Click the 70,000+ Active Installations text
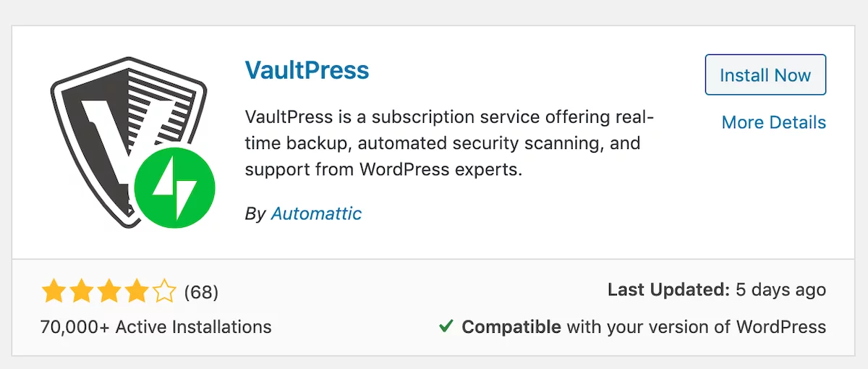 pos(156,326)
